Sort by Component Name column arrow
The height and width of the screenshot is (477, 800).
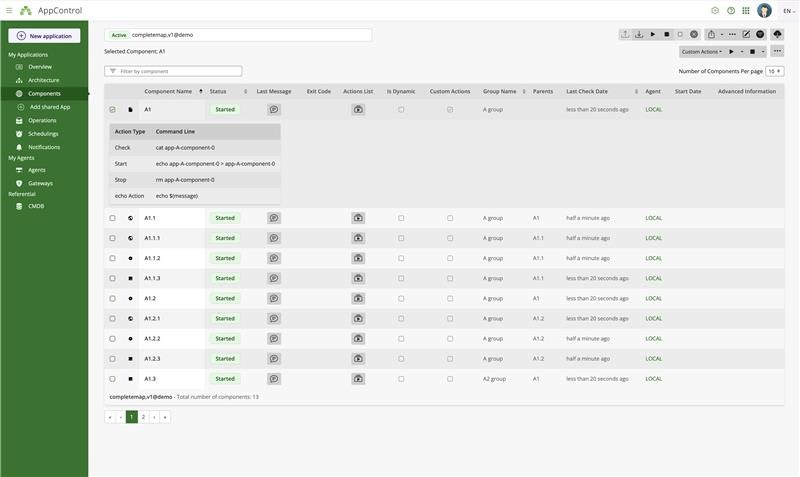(x=201, y=91)
